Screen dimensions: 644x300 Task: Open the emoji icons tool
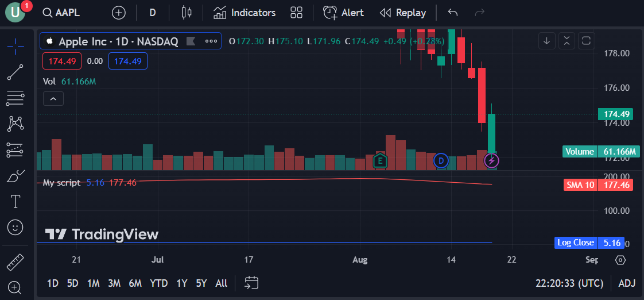coord(15,227)
